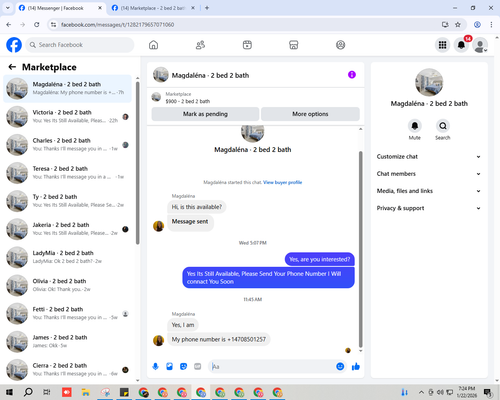
Task: Open the Facebook home feed icon
Action: click(x=153, y=45)
